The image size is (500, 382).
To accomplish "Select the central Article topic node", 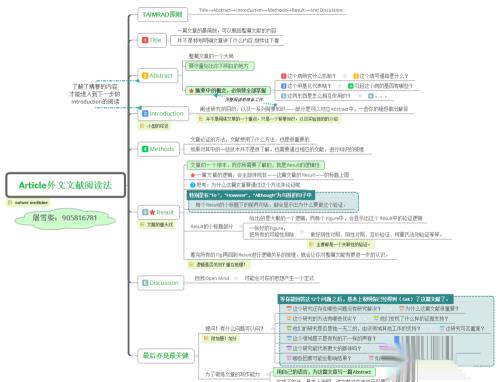I will coord(66,185).
